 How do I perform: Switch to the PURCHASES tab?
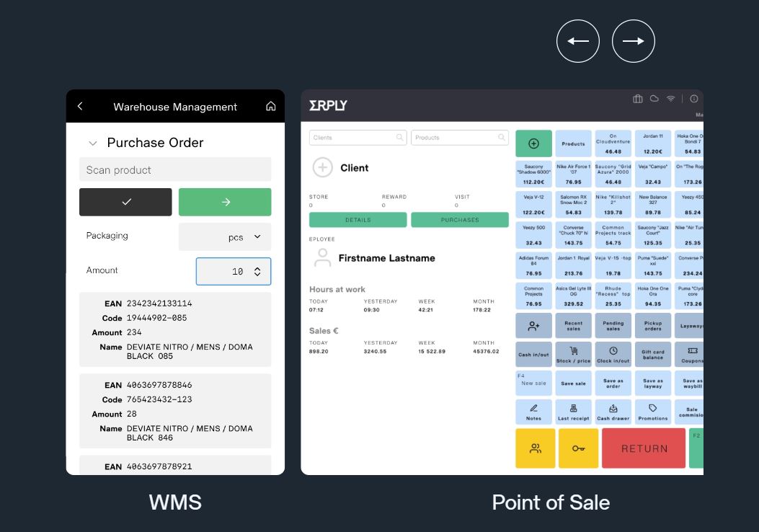coord(460,220)
